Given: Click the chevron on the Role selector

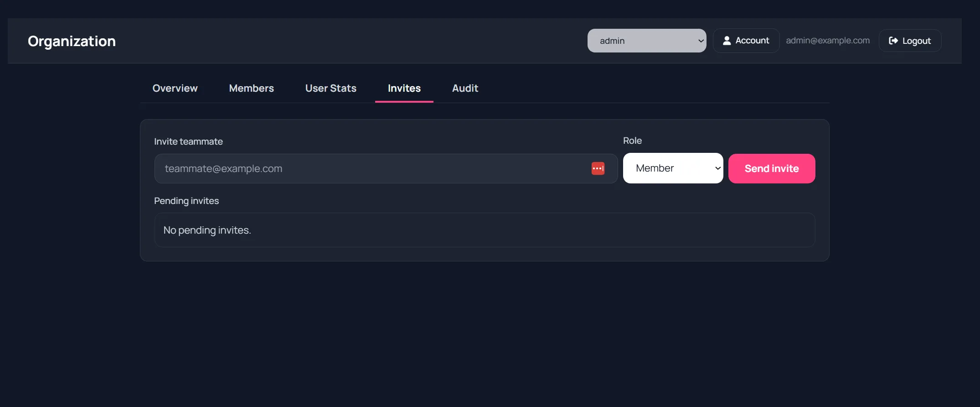Looking at the screenshot, I should [x=717, y=168].
